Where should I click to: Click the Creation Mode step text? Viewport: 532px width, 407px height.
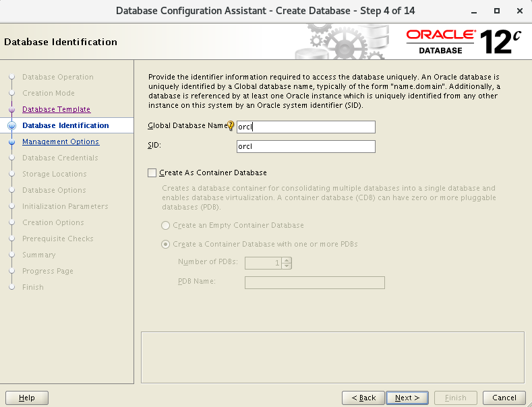(49, 93)
